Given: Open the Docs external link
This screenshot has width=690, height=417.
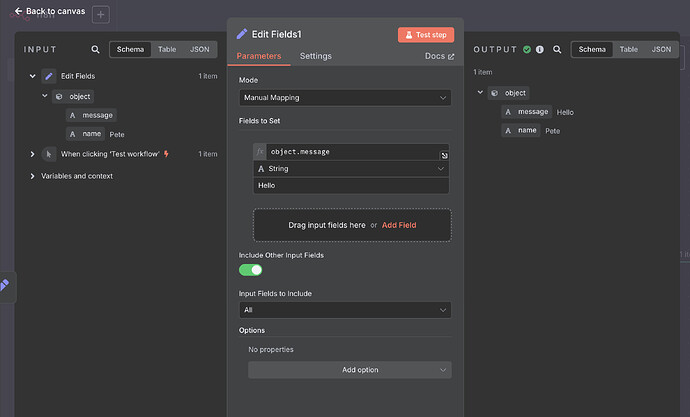Looking at the screenshot, I should click(439, 56).
